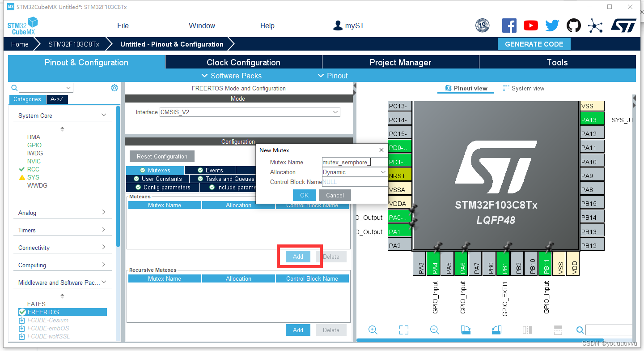Zoom out on the pinout view
Image resolution: width=644 pixels, height=351 pixels.
[434, 330]
